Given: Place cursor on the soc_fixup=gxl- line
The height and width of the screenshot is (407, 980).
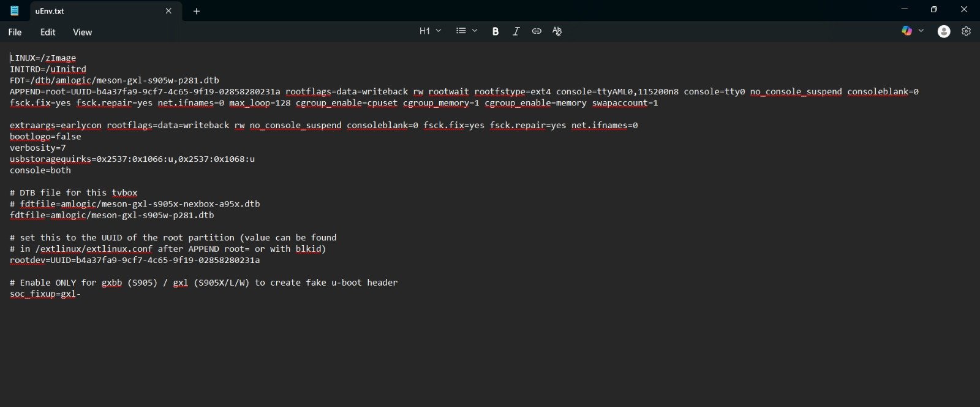Looking at the screenshot, I should coord(45,294).
